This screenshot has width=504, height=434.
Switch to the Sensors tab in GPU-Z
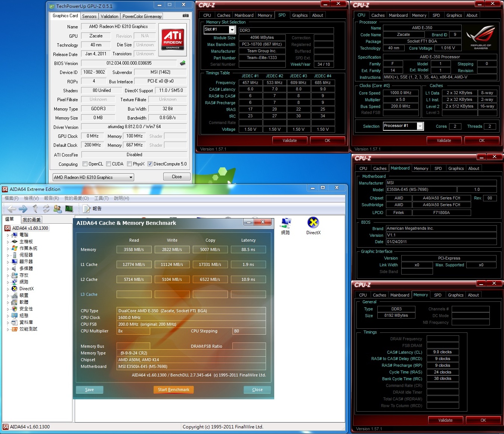(x=90, y=16)
